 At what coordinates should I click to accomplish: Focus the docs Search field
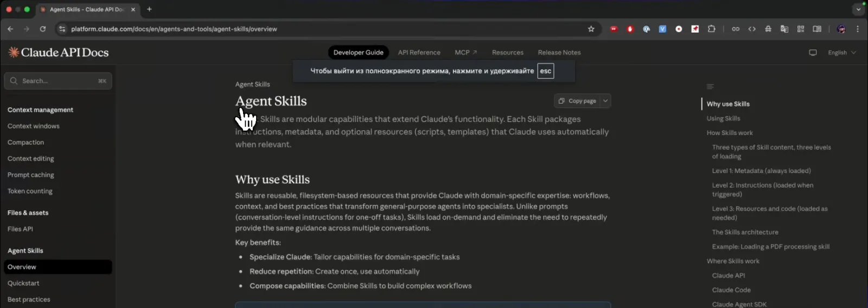tap(58, 81)
